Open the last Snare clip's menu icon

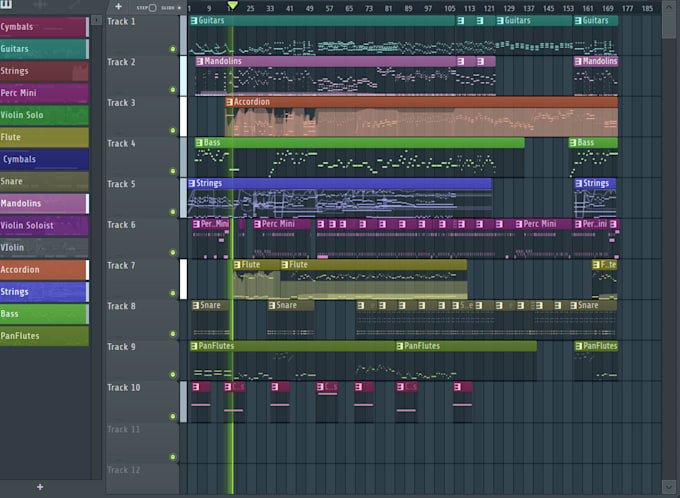574,305
